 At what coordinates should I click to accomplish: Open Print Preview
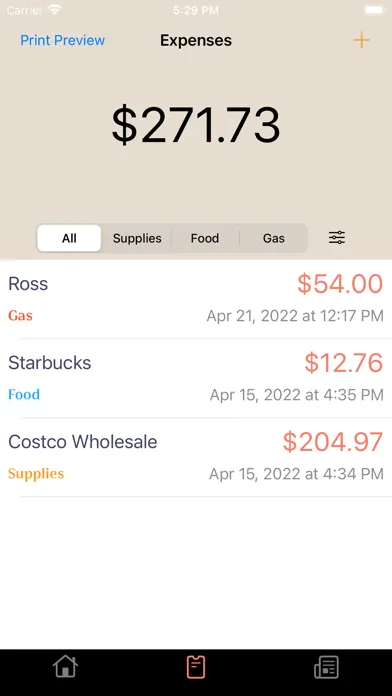tap(63, 40)
